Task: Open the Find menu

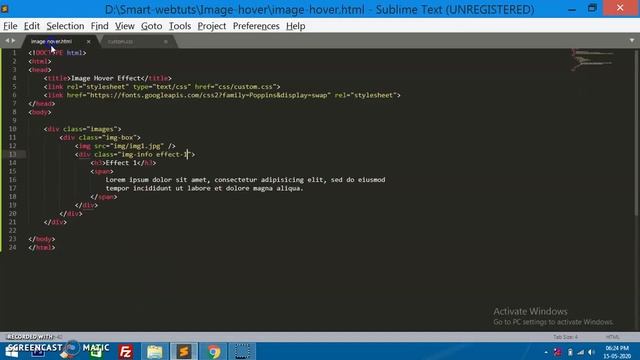Action: 99,26
